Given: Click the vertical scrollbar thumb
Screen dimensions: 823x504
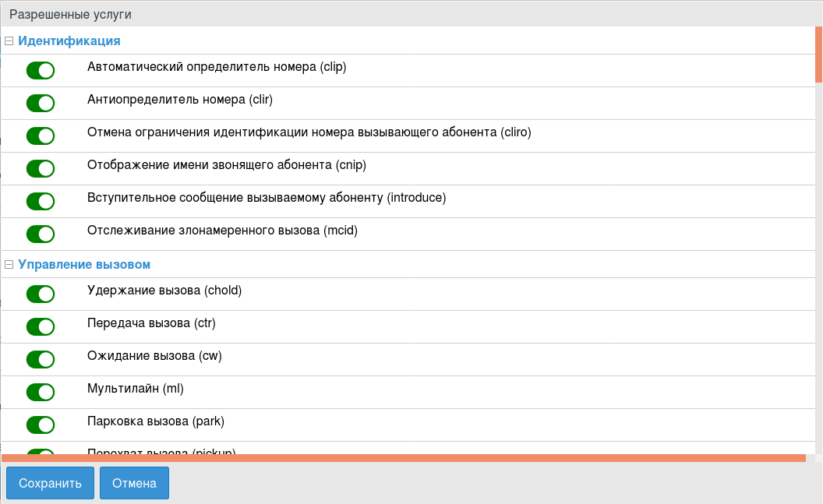Looking at the screenshot, I should pyautogui.click(x=818, y=54).
